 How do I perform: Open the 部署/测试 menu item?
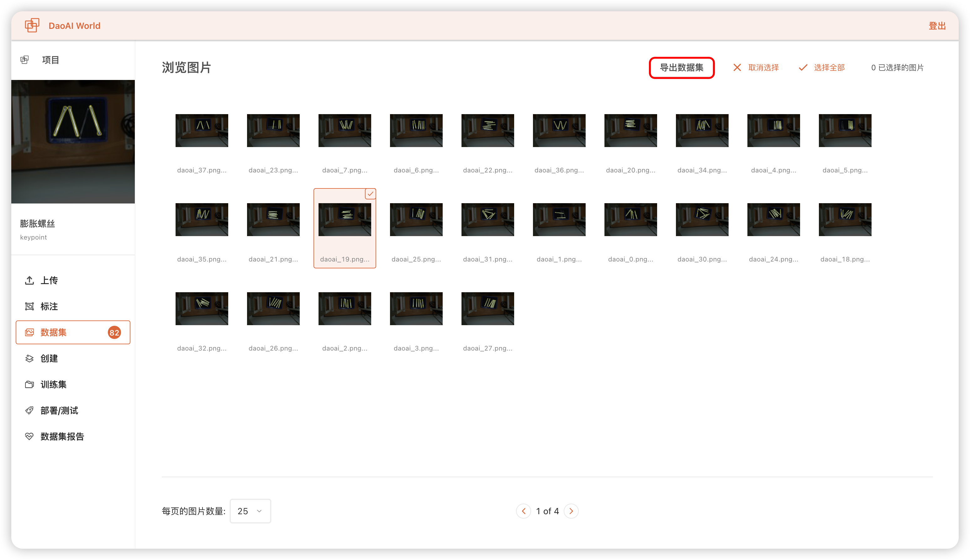73,410
